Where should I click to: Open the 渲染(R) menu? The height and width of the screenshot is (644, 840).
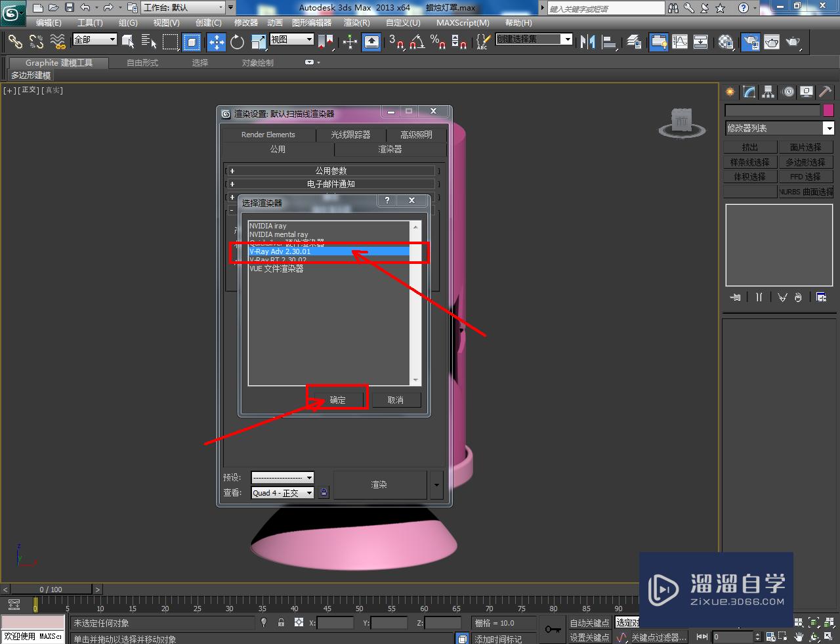(357, 23)
